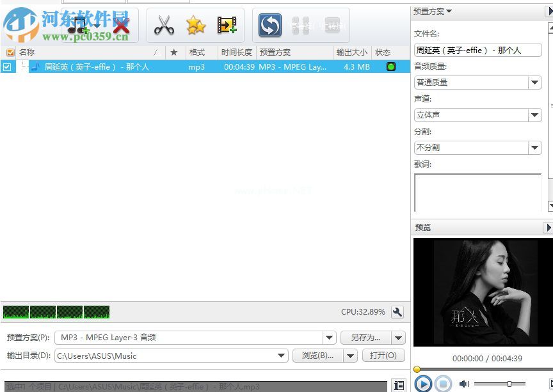553x392 pixels.
Task: Open the 音频质量 quality dropdown
Action: pos(536,82)
